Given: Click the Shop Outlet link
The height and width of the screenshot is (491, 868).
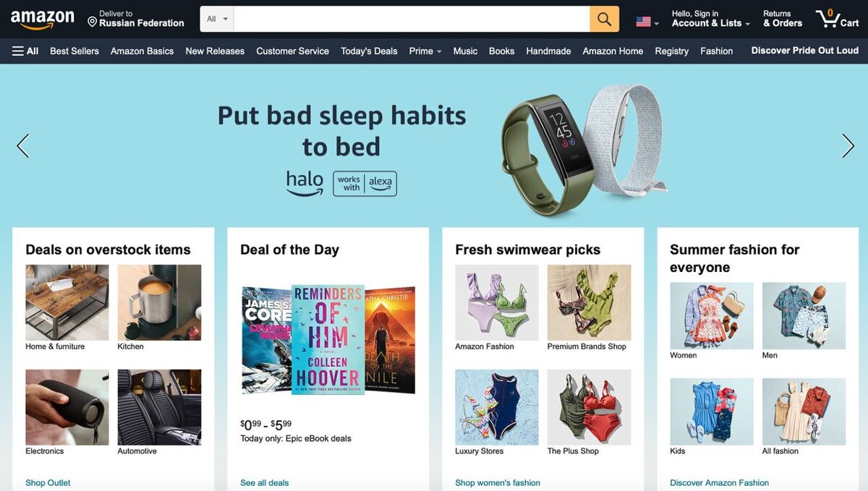Looking at the screenshot, I should tap(48, 482).
